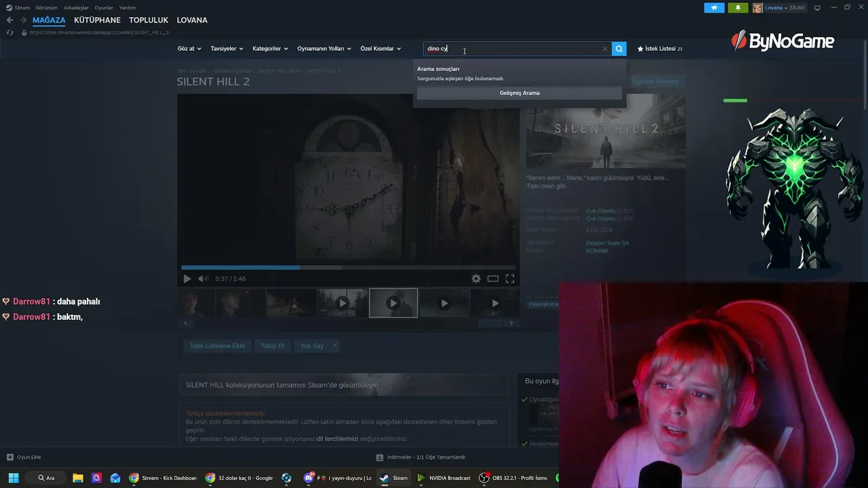The image size is (868, 488).
Task: Expand the Kategoriler dropdown
Action: (270, 49)
